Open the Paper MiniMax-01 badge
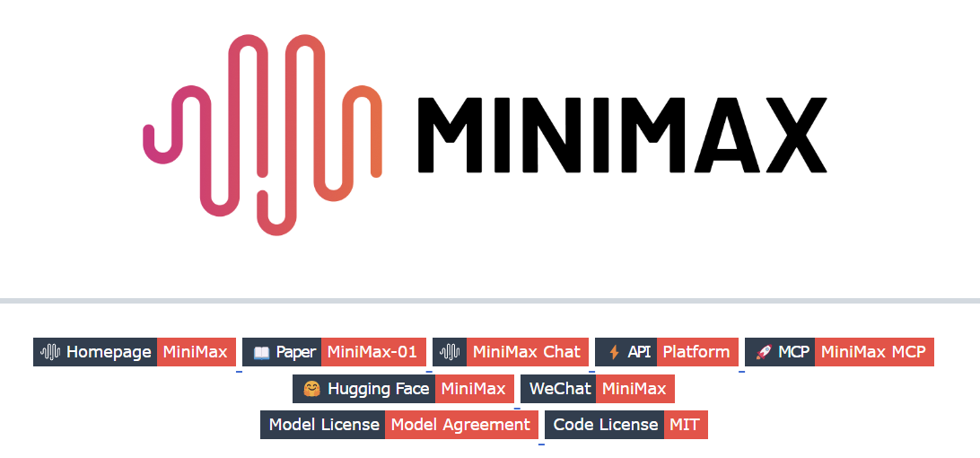This screenshot has height=458, width=980. click(x=335, y=352)
